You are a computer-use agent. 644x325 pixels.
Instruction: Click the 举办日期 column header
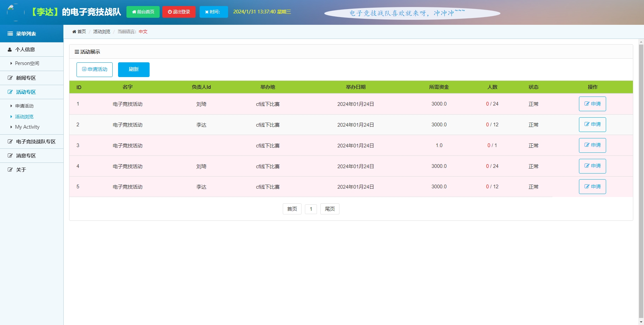356,87
